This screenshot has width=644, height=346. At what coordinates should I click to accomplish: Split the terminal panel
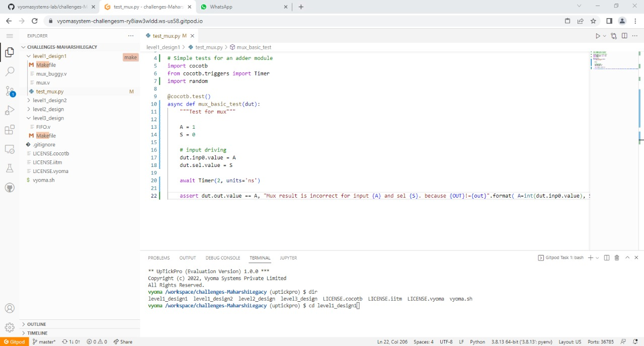pos(607,257)
